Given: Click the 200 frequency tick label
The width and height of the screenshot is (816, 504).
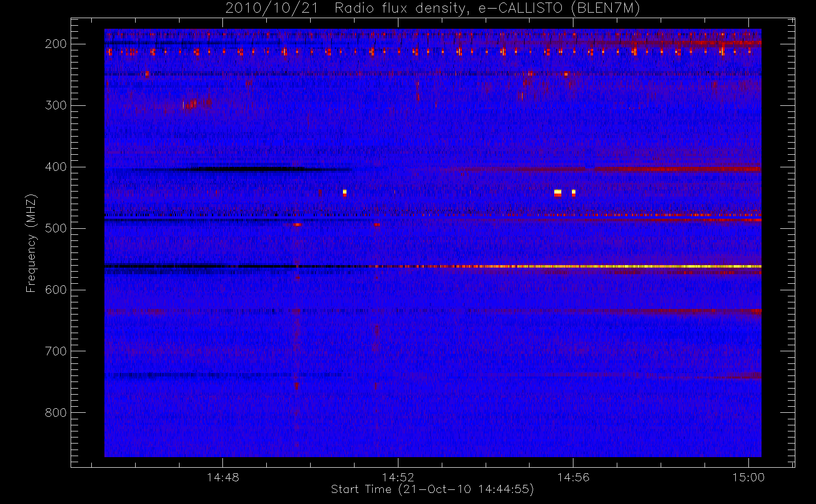Looking at the screenshot, I should coord(56,44).
